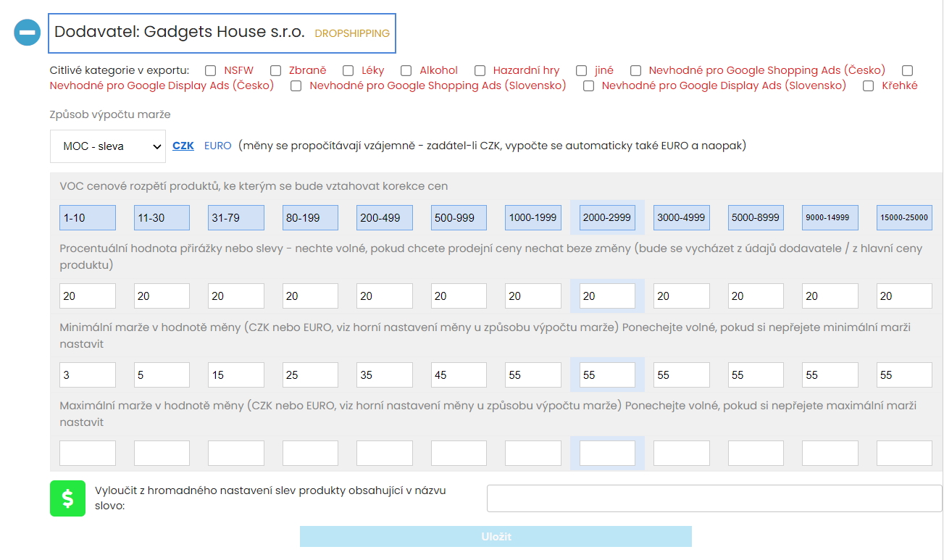Edit minimum margin field showing 3
This screenshot has width=944, height=560.
pos(88,375)
